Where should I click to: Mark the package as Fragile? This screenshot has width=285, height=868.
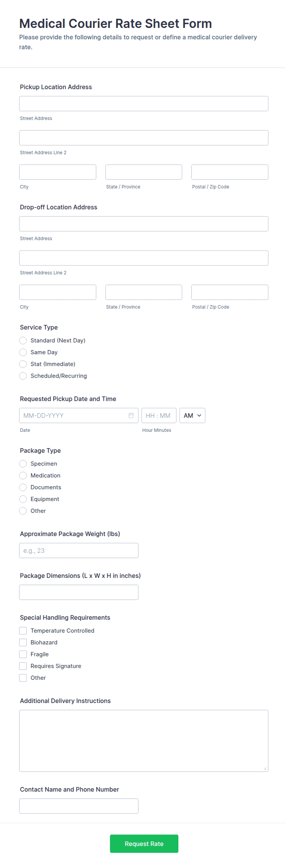23,654
